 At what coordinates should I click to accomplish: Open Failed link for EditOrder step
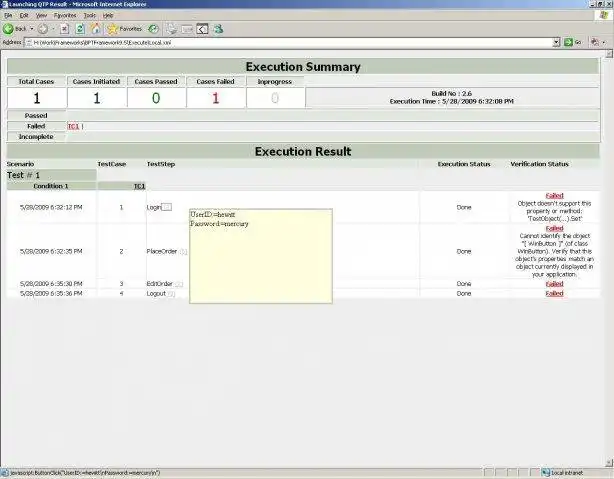pyautogui.click(x=554, y=284)
